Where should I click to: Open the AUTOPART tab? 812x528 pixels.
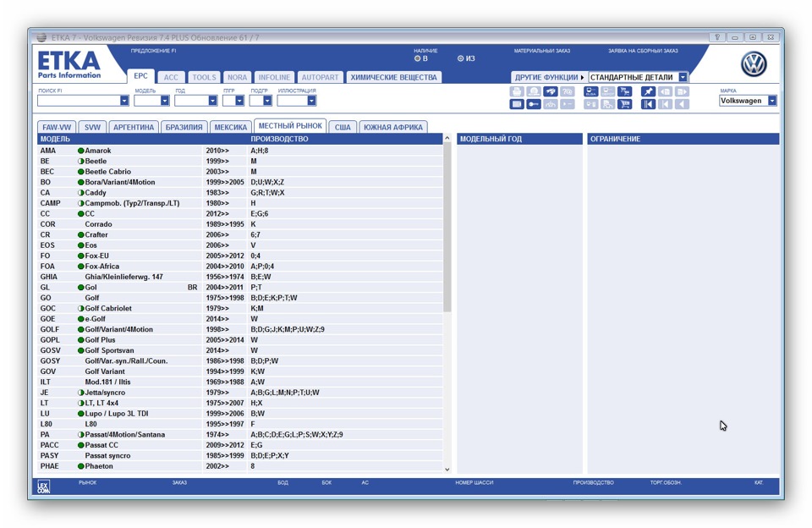(320, 77)
